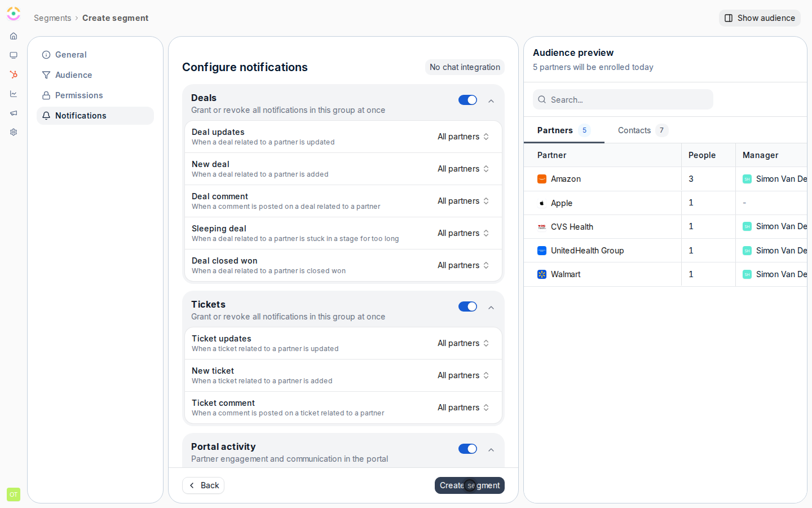
Task: Click the Walmart logo icon
Action: click(542, 274)
